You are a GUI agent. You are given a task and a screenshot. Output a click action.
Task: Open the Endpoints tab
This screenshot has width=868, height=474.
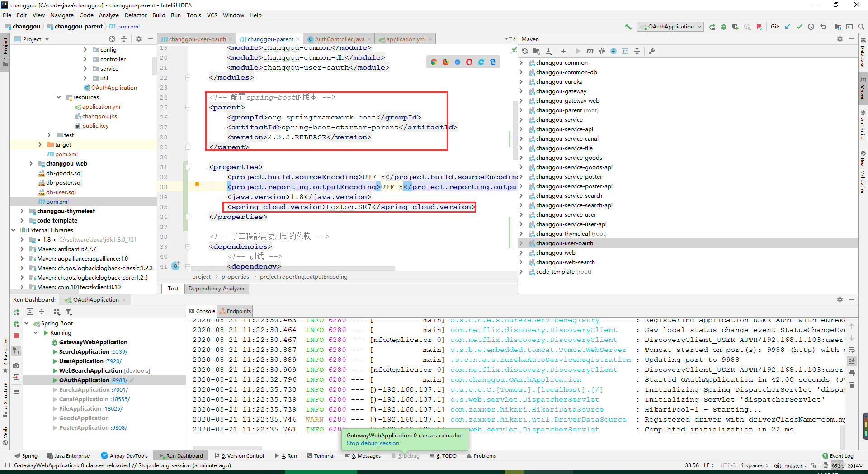(235, 311)
